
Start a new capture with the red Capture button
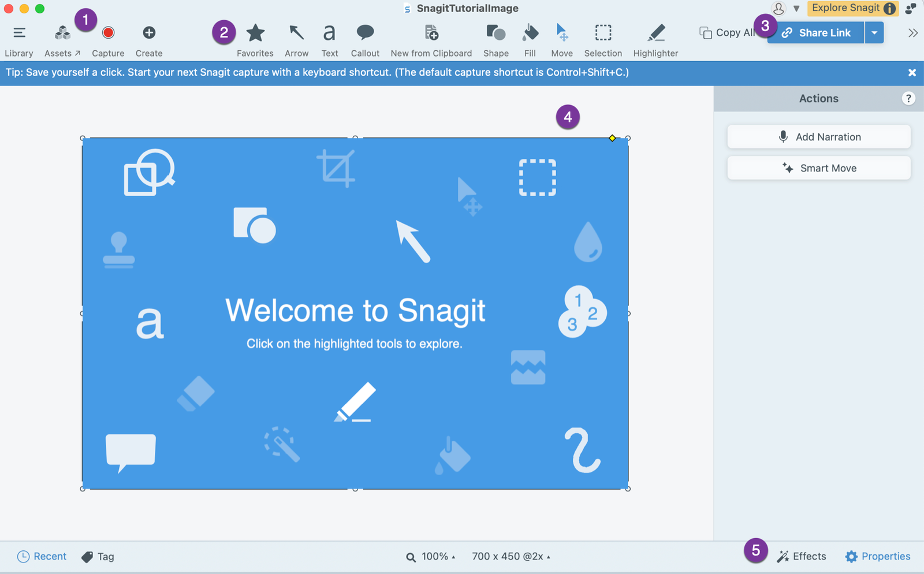coord(108,41)
